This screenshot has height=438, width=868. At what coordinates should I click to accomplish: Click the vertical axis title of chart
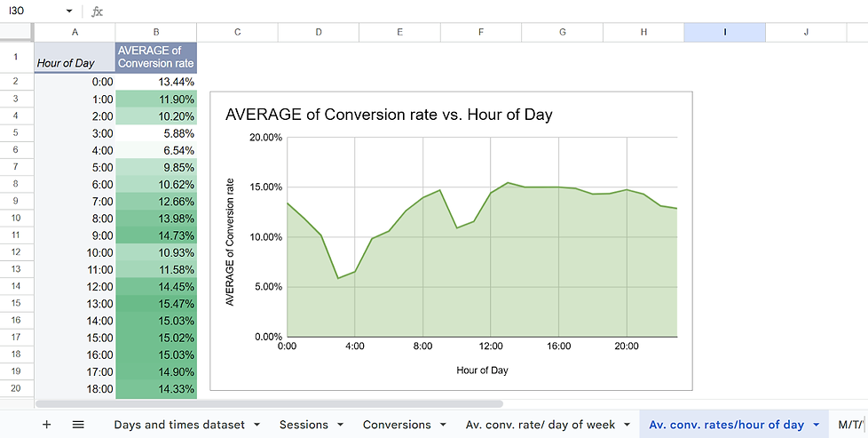pyautogui.click(x=231, y=242)
